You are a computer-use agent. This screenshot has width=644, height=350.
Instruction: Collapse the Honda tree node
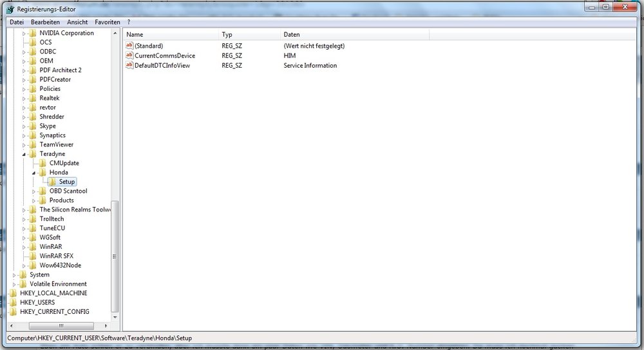34,173
